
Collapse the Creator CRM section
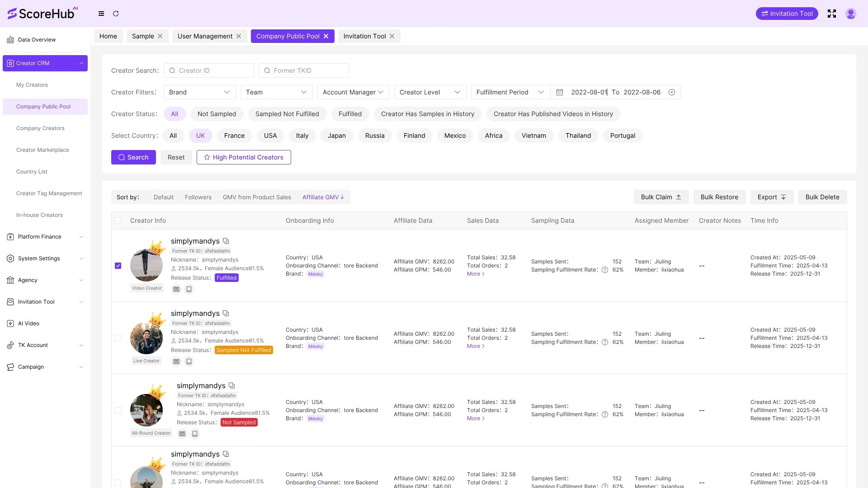[45, 63]
